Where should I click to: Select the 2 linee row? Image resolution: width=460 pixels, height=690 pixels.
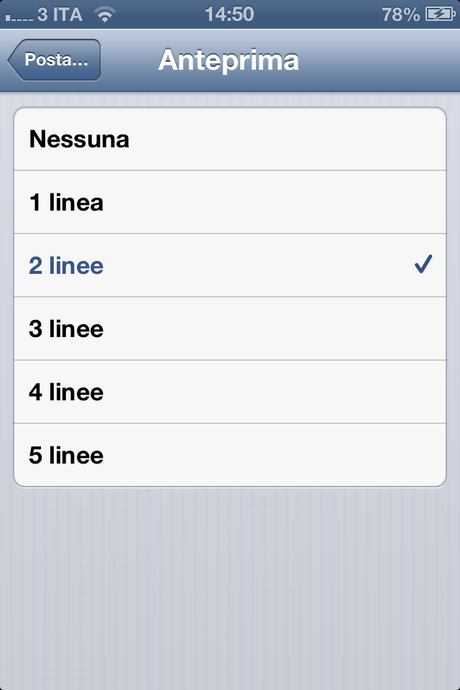click(230, 265)
